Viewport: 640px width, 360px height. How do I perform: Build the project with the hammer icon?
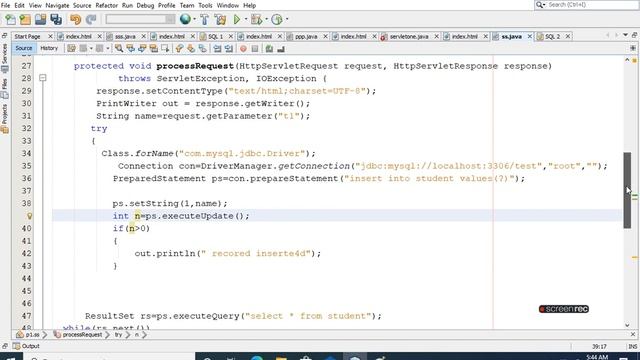[204, 19]
